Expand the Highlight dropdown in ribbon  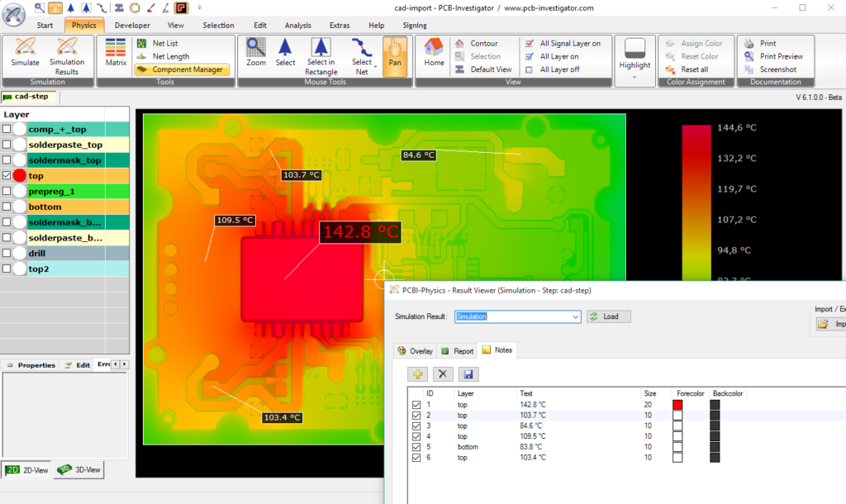634,77
